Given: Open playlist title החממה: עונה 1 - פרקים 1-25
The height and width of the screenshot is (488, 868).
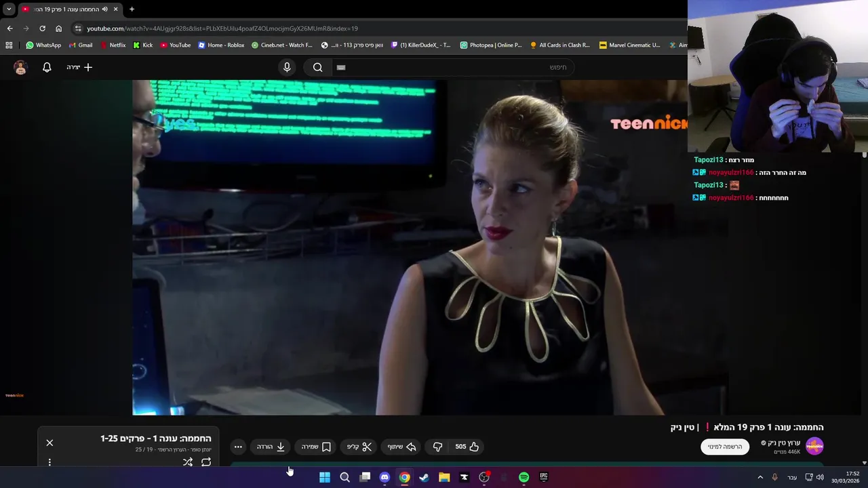Looking at the screenshot, I should [156, 439].
